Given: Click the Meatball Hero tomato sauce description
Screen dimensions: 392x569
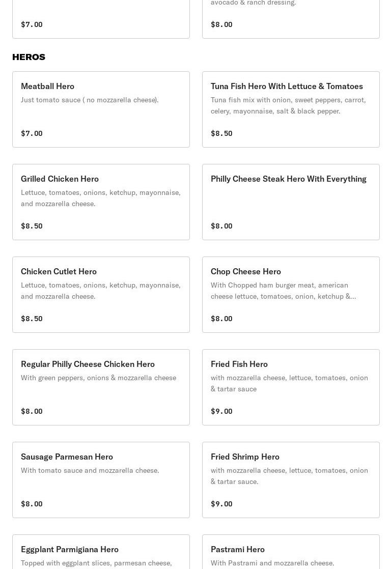Looking at the screenshot, I should [x=90, y=100].
